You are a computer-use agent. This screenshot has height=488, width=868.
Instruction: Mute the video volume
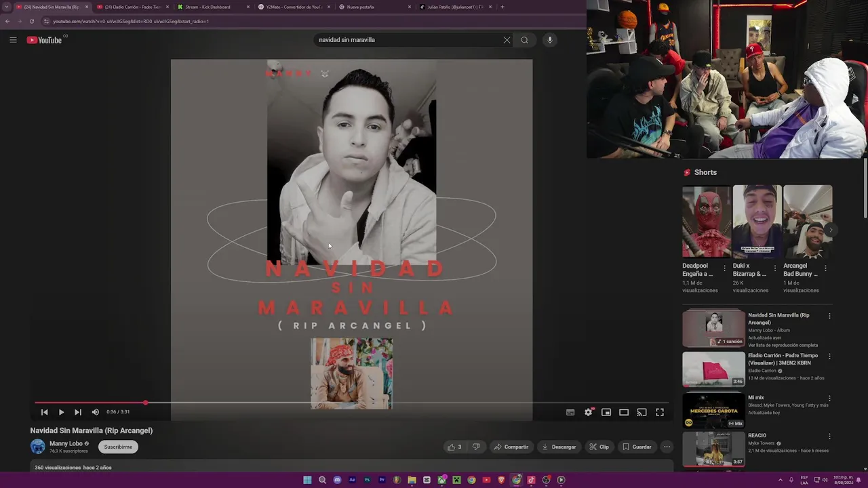coord(95,412)
